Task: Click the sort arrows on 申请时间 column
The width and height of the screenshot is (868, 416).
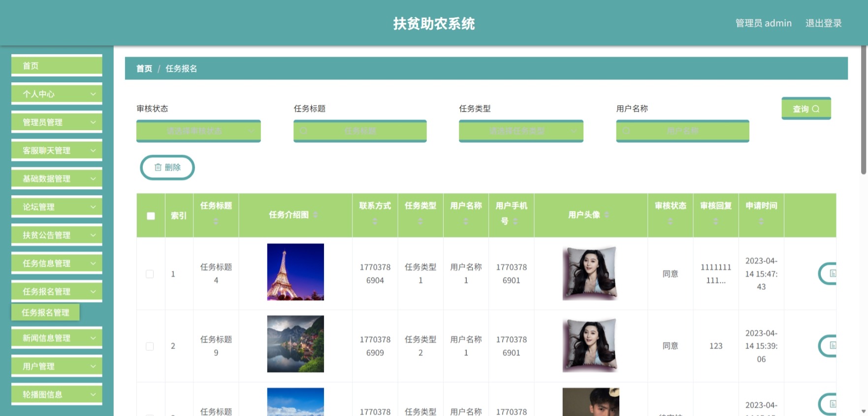Action: (x=761, y=222)
